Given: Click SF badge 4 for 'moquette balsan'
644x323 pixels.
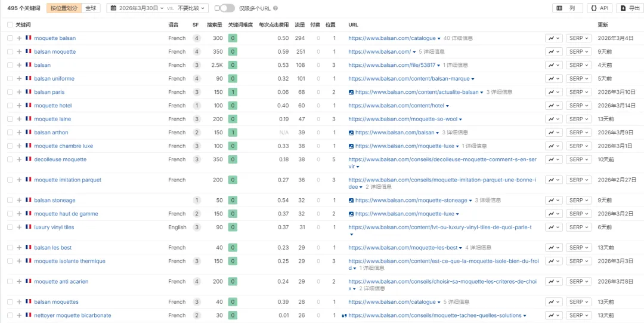Looking at the screenshot, I should 197,38.
